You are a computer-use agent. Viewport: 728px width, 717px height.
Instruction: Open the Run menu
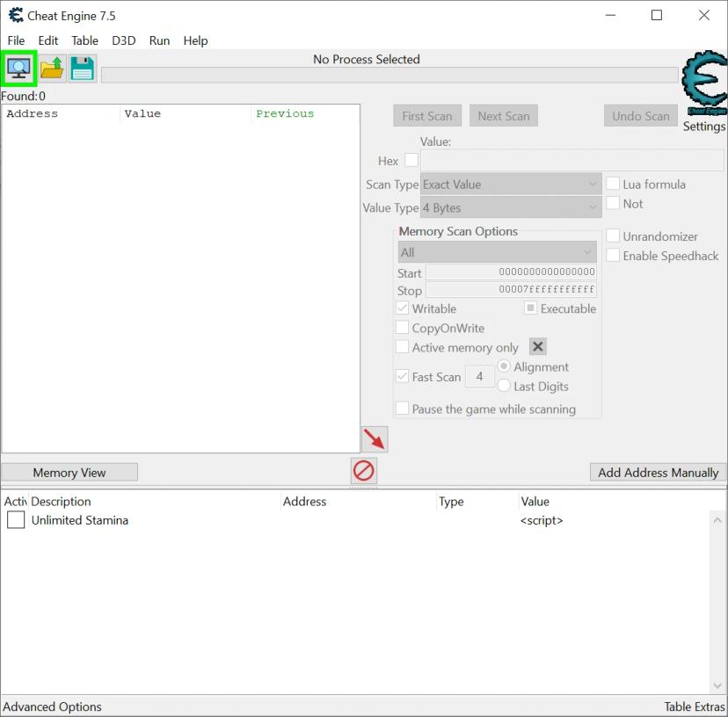pos(159,40)
